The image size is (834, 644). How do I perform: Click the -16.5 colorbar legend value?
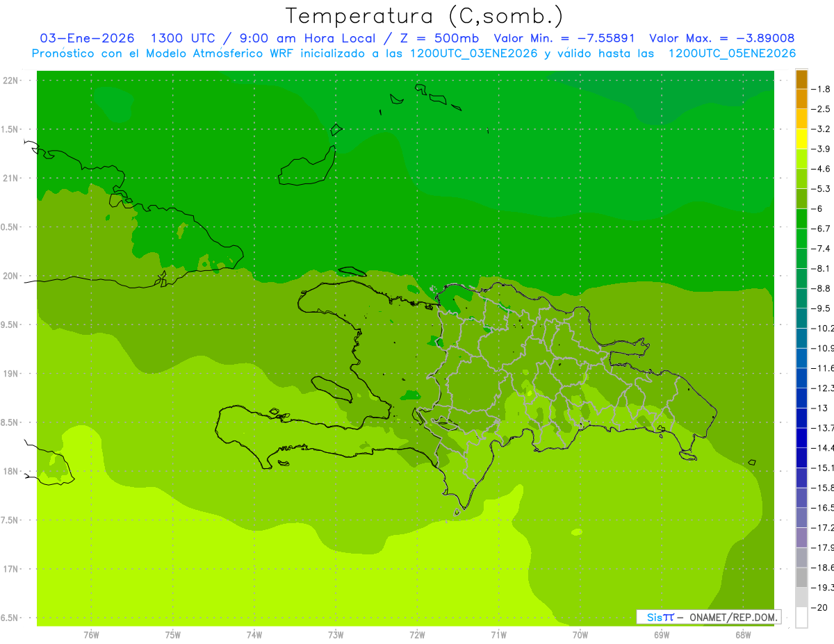pos(823,508)
